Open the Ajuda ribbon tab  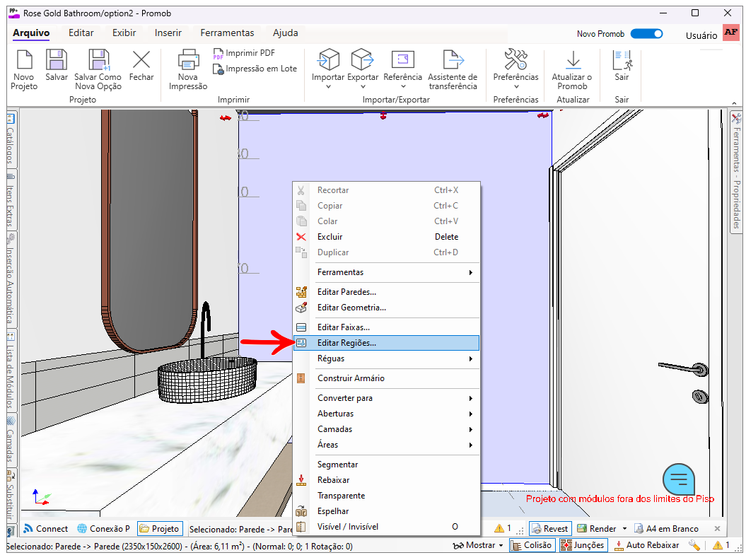[x=286, y=33]
